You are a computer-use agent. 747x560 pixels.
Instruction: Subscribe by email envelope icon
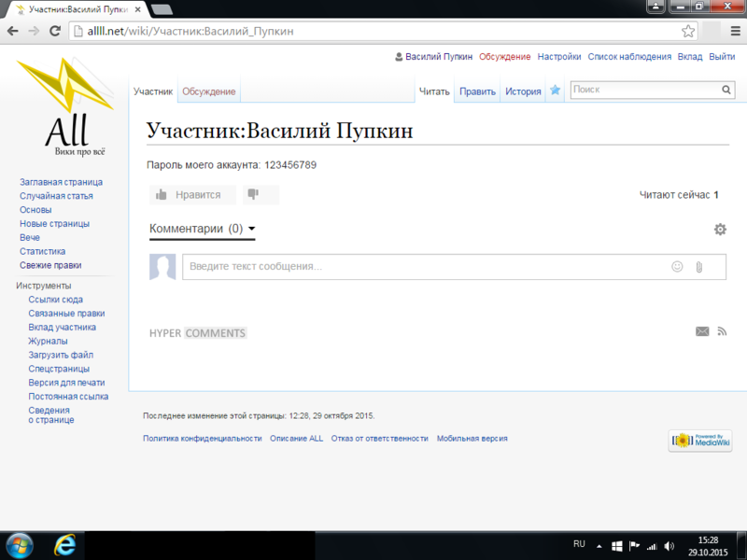702,331
